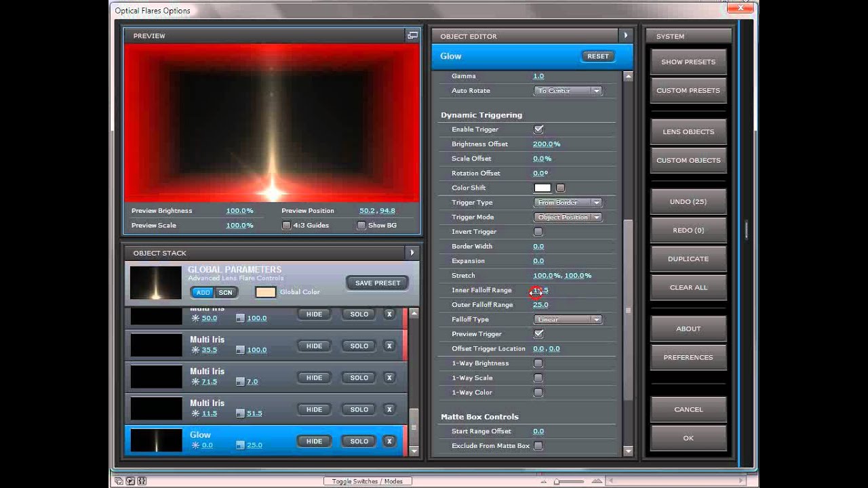Delete the Multi Iris 11.5 object with X
Screen dimensions: 868x488
click(389, 409)
